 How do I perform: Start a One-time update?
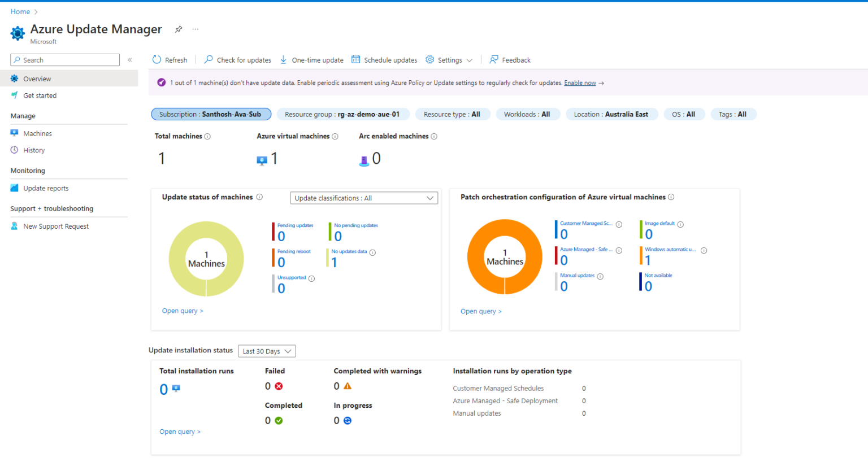pyautogui.click(x=311, y=59)
